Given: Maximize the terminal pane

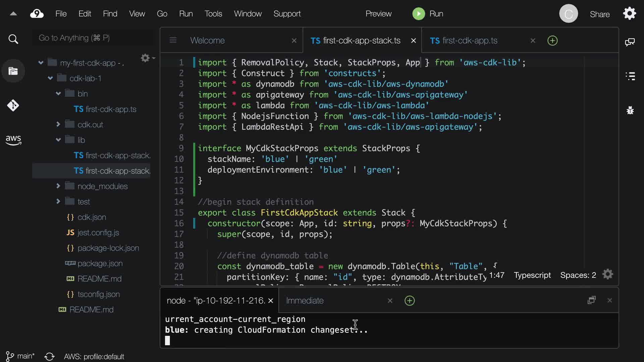Looking at the screenshot, I should click(x=591, y=300).
